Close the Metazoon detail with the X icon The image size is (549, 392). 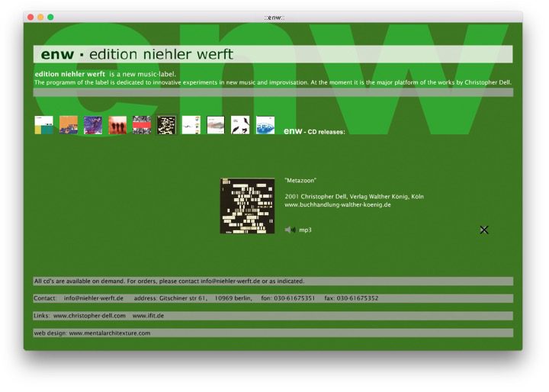[x=484, y=230]
